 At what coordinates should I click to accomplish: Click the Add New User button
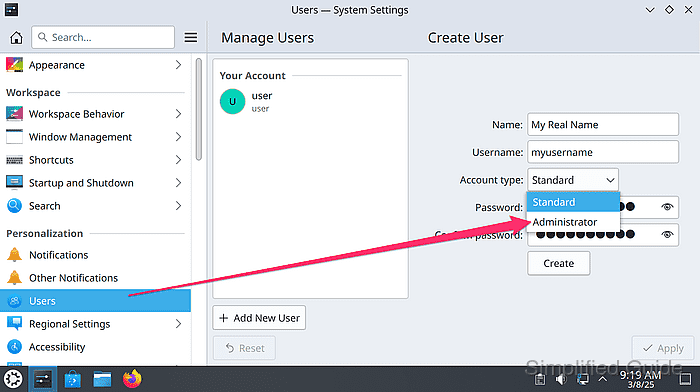pos(259,318)
